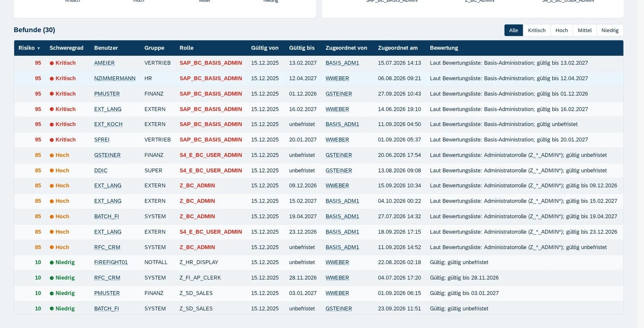The image size is (644, 328).
Task: Filter findings by Kritisch
Action: (x=537, y=30)
